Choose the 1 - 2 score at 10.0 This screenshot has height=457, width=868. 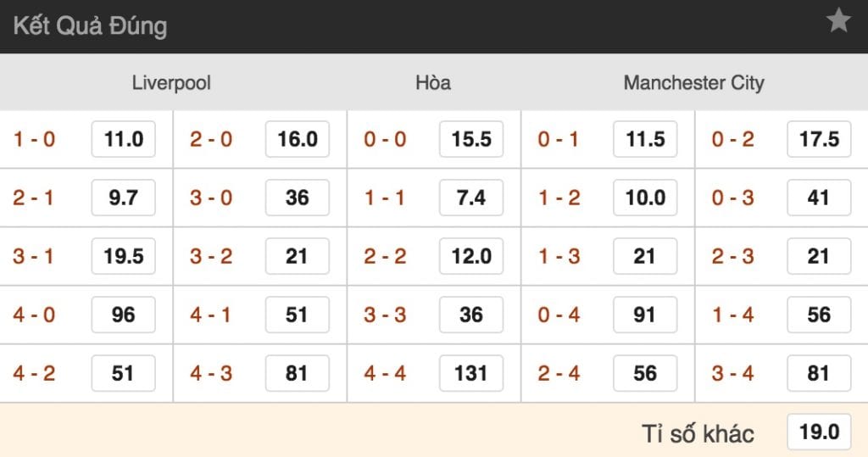tap(645, 198)
